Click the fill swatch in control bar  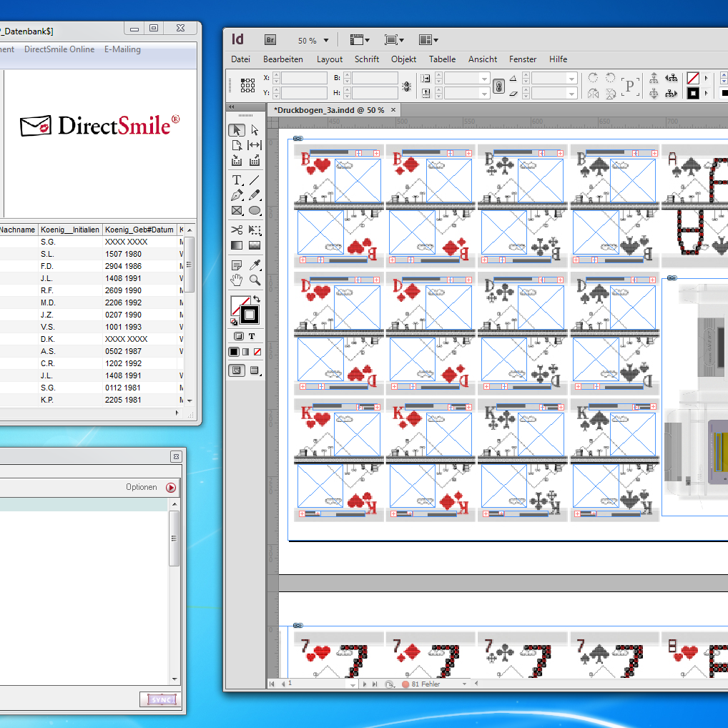693,78
